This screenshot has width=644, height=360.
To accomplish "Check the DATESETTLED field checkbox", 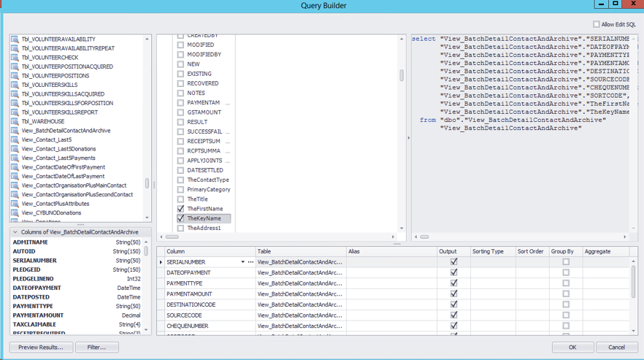I will pos(180,170).
